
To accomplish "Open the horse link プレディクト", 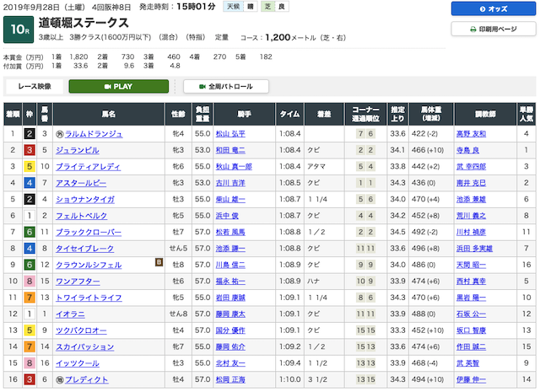I will point(86,380).
